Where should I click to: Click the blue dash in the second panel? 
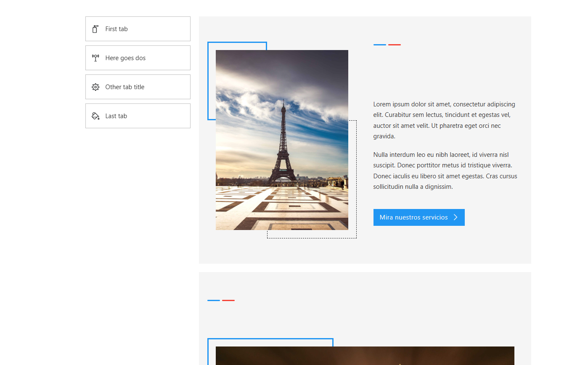coord(214,300)
